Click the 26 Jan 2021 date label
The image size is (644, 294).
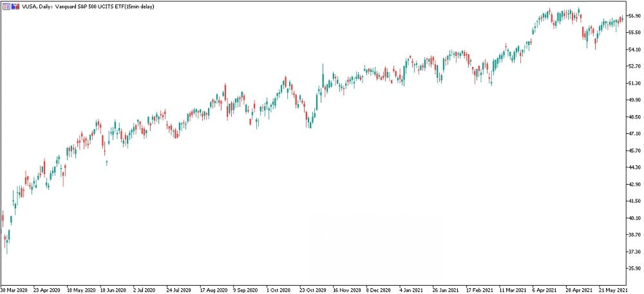[x=446, y=289]
